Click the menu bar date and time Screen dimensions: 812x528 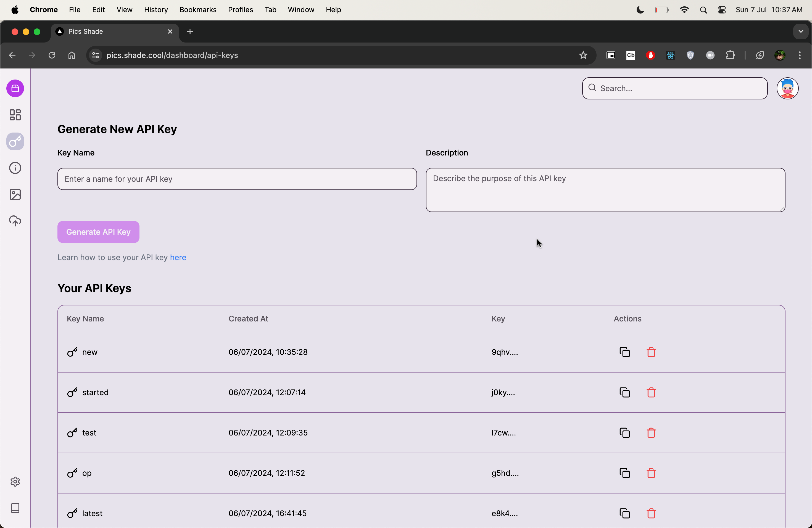point(769,10)
